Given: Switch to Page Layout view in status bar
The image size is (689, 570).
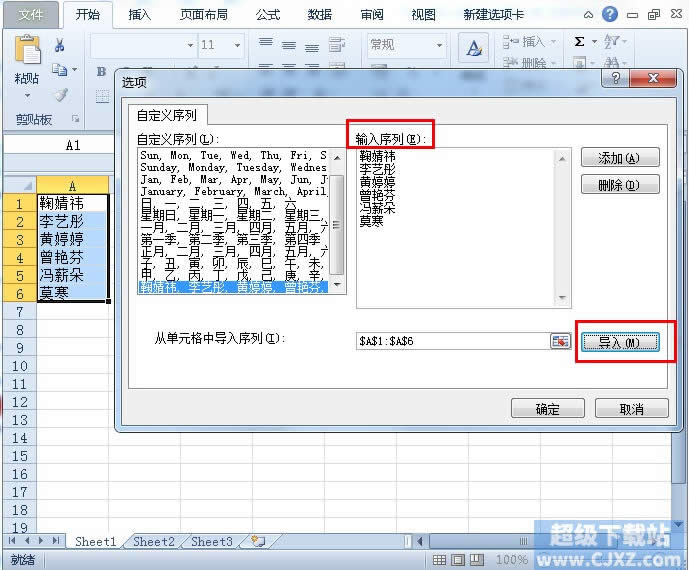Looking at the screenshot, I should pyautogui.click(x=457, y=559).
